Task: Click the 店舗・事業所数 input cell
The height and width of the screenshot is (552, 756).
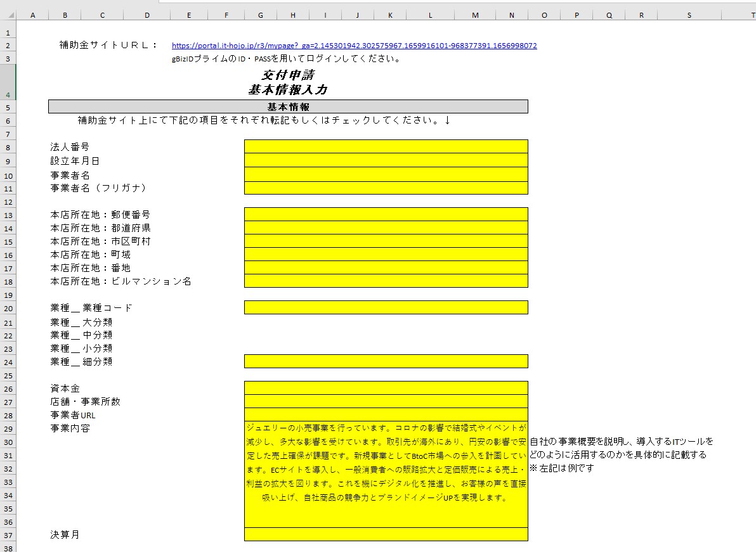Action: tap(386, 401)
